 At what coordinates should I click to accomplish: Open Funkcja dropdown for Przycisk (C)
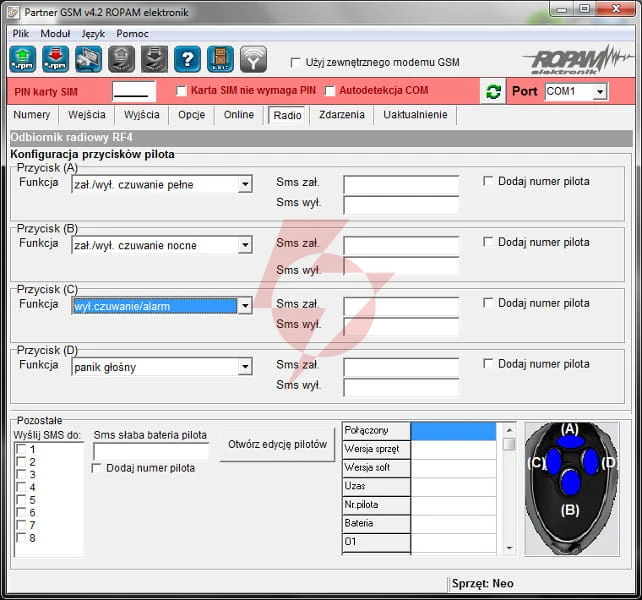(245, 306)
